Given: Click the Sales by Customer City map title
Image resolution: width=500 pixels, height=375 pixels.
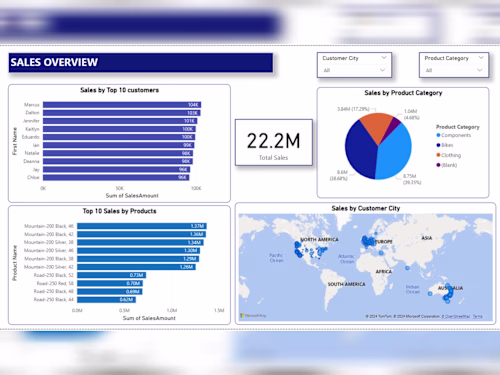Looking at the screenshot, I should point(366,208).
